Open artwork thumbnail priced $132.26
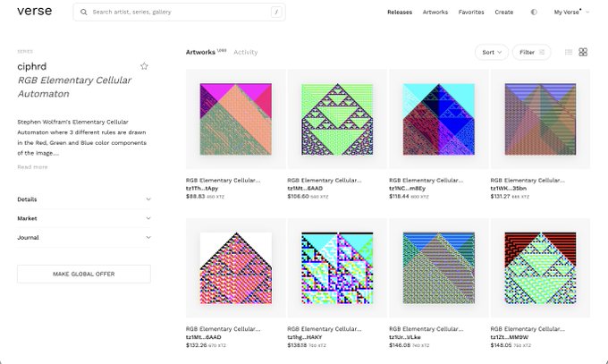 [236, 267]
